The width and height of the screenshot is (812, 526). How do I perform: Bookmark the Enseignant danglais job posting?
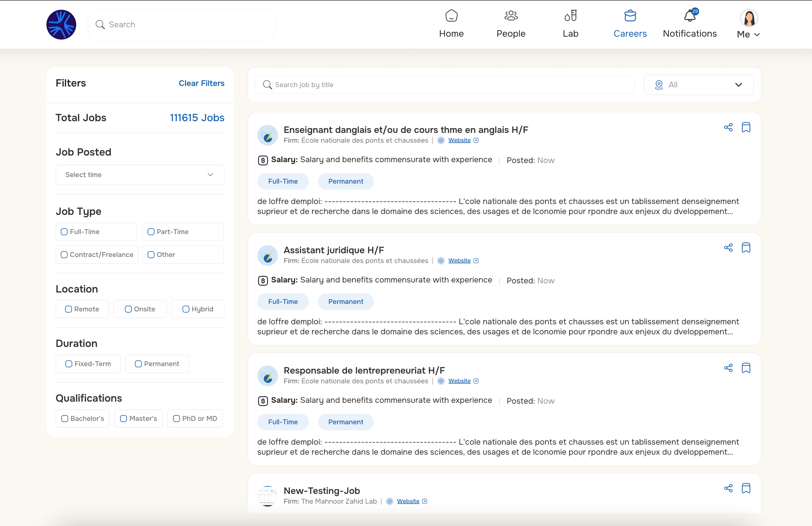(x=746, y=127)
